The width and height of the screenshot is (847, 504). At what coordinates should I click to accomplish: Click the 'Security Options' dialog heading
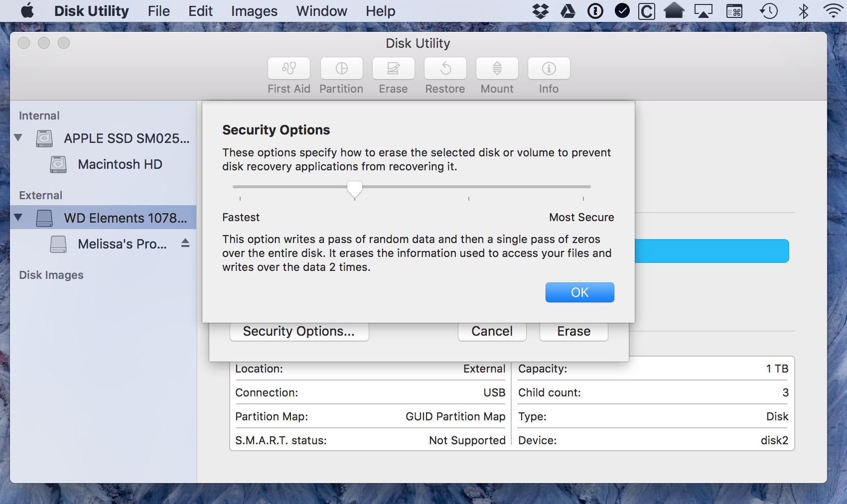276,130
